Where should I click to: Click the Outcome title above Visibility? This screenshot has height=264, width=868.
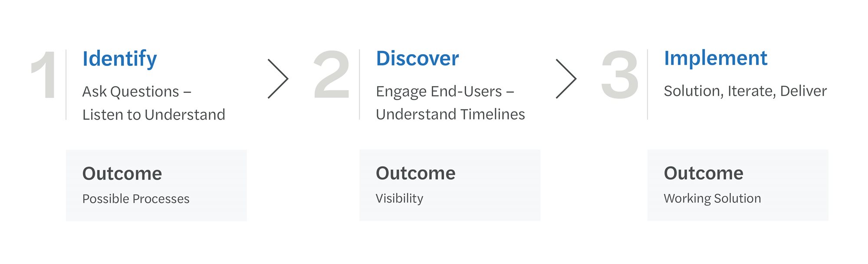coord(415,173)
